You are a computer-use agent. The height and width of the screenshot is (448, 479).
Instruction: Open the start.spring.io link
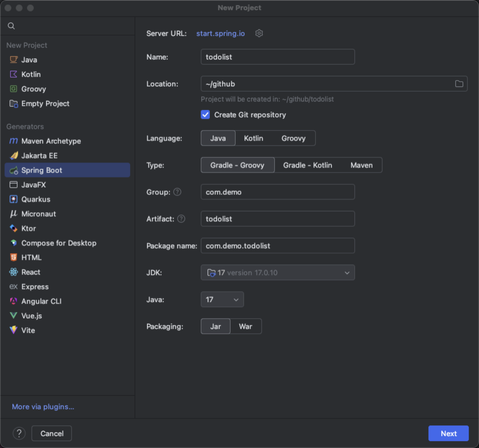point(220,34)
